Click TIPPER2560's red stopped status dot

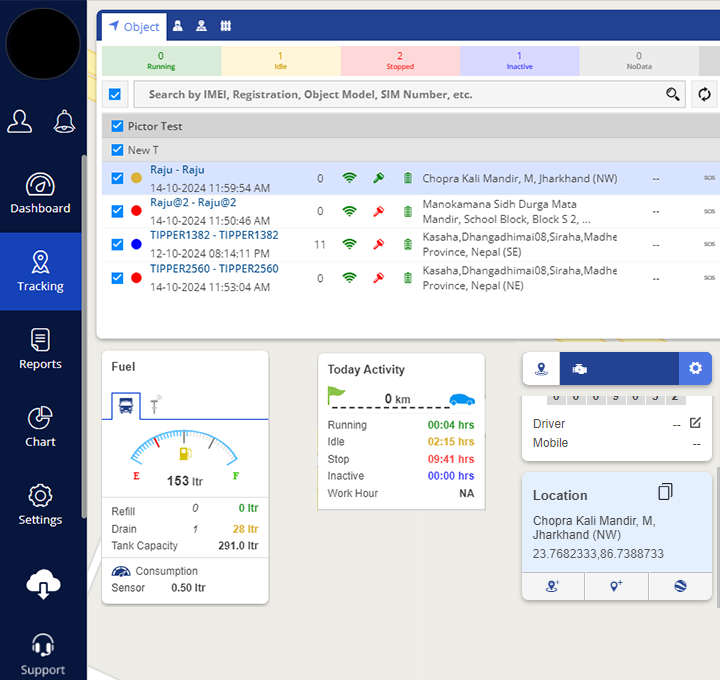(x=136, y=278)
